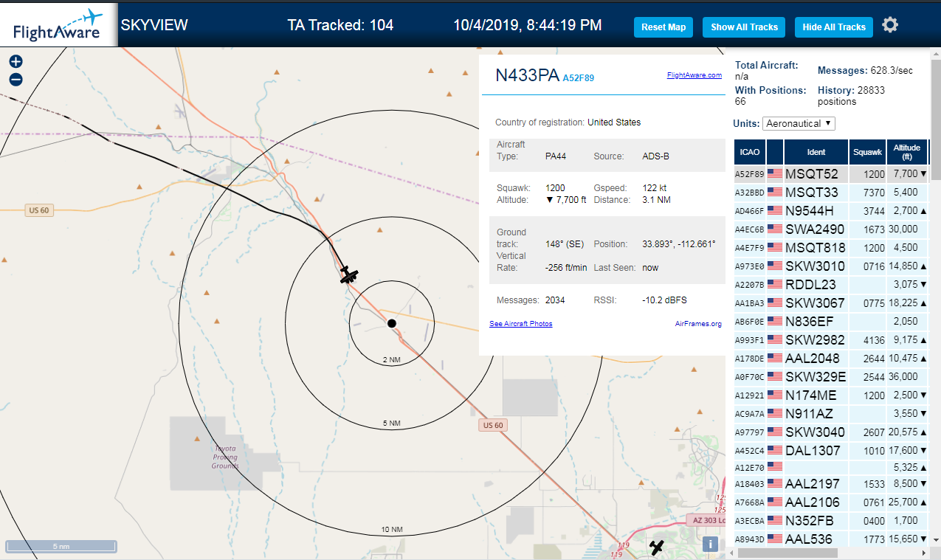Select the N911AZ aircraft row
This screenshot has height=560, width=941.
tap(831, 414)
